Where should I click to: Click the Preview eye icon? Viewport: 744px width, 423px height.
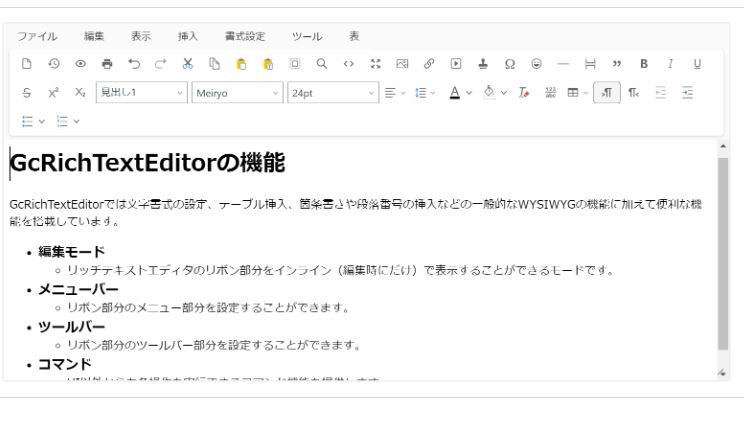(x=81, y=64)
